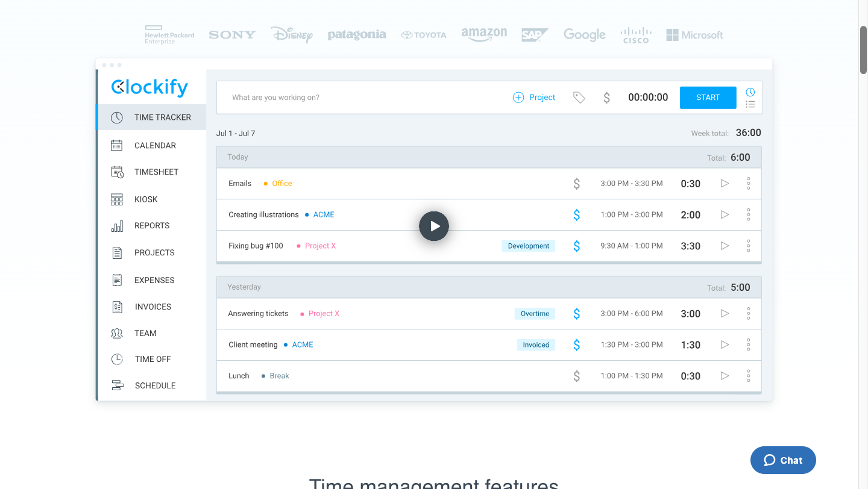Open three-dot menu for Client meeting entry
Image resolution: width=868 pixels, height=489 pixels.
tap(748, 344)
